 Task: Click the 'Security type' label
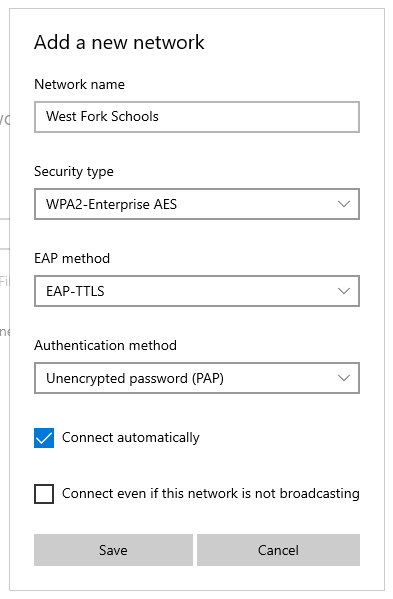tap(74, 172)
